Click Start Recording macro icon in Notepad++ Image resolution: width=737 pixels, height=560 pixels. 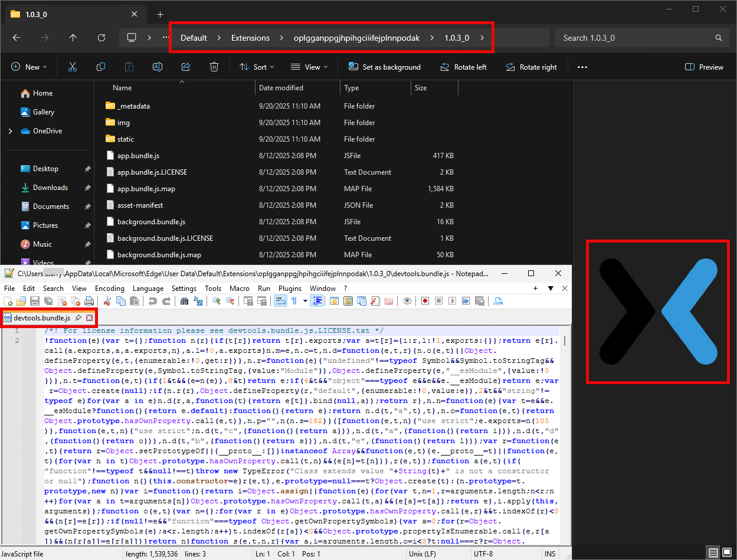click(x=425, y=301)
